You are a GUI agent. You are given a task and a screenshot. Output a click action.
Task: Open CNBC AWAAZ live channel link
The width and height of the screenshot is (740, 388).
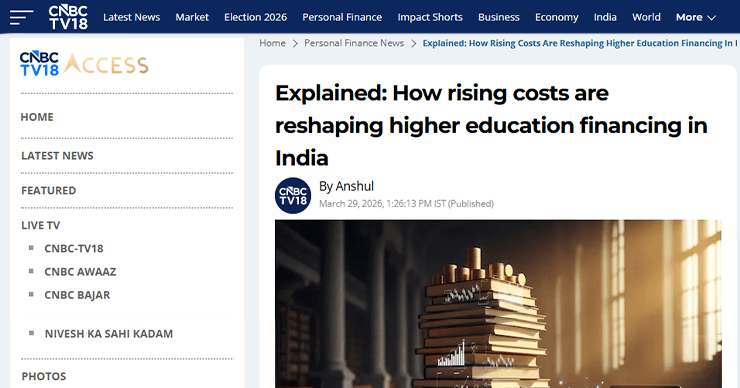point(80,272)
